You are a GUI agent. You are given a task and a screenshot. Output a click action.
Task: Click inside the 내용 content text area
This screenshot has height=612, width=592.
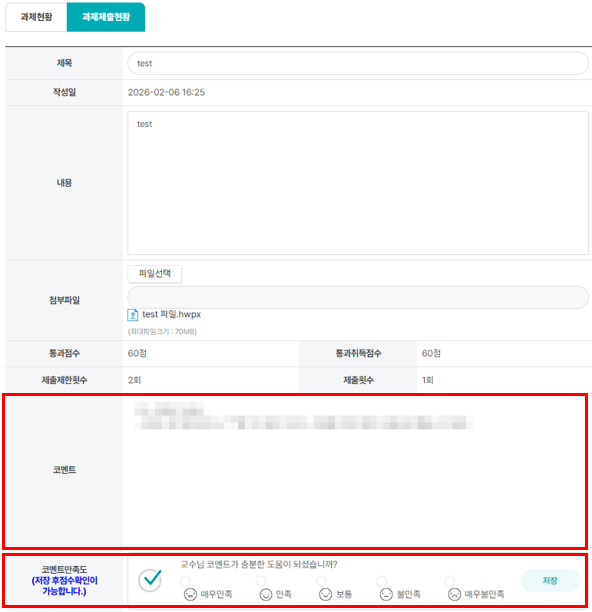point(358,183)
